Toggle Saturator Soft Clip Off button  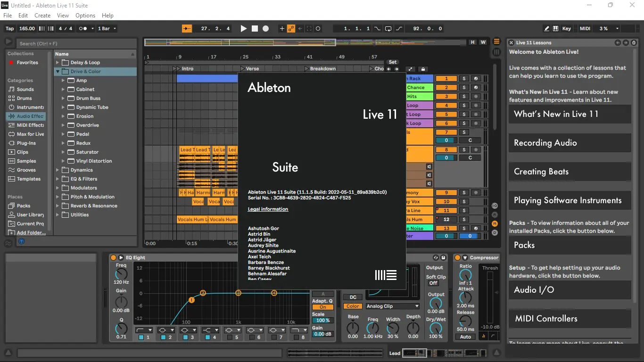point(433,283)
